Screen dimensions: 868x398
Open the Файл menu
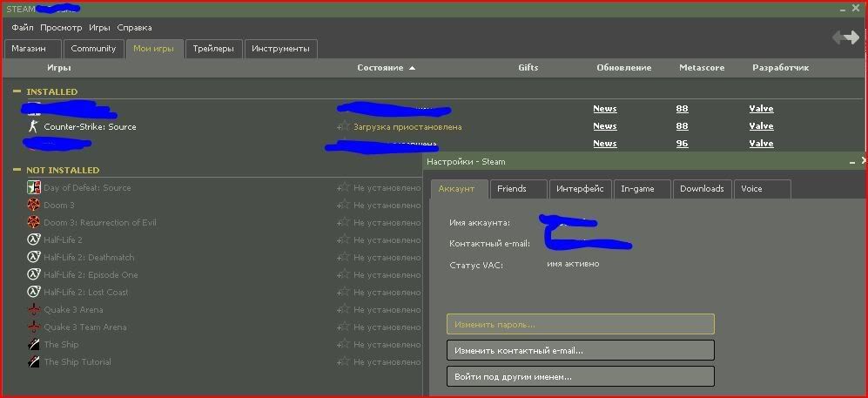pyautogui.click(x=23, y=28)
